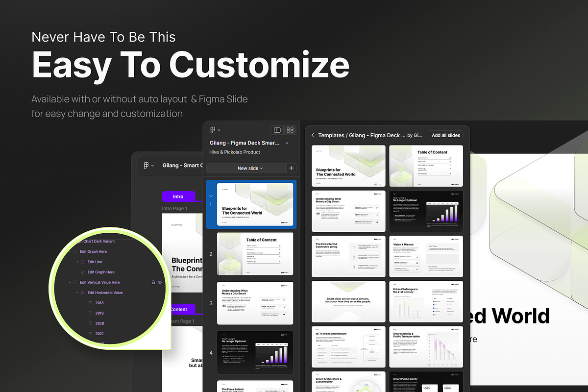Click Hive & Pickolab Product label
The image size is (588, 392).
(235, 152)
